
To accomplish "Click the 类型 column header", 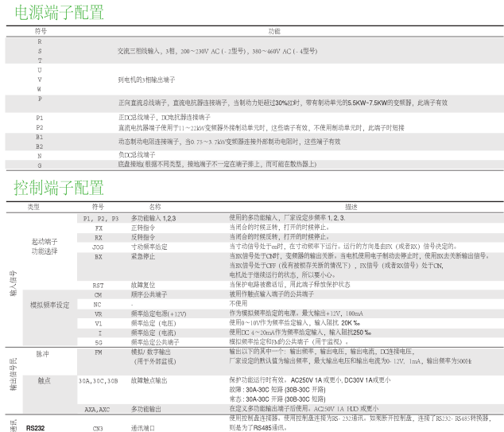I will (33, 206).
